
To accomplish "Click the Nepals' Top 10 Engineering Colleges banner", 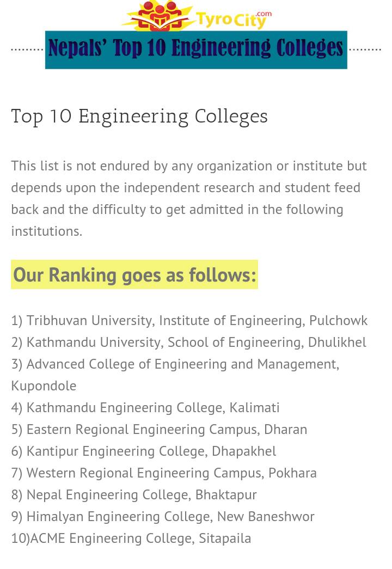I will coord(196,50).
